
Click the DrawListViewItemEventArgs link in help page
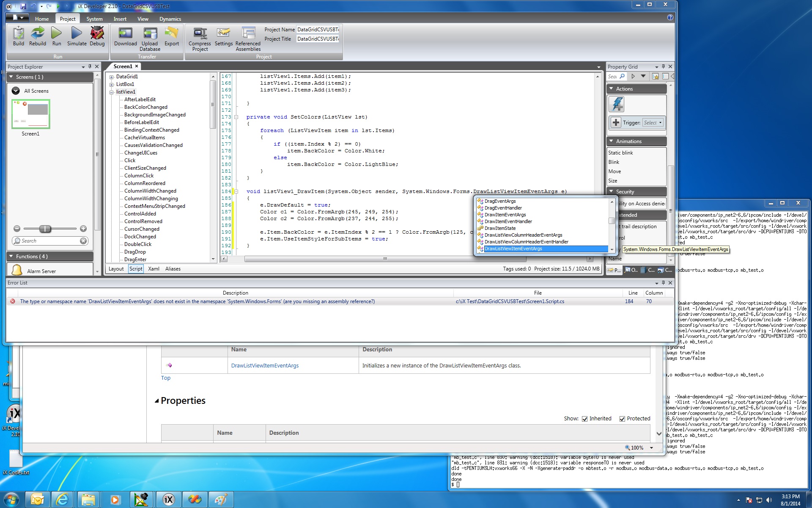tap(265, 366)
